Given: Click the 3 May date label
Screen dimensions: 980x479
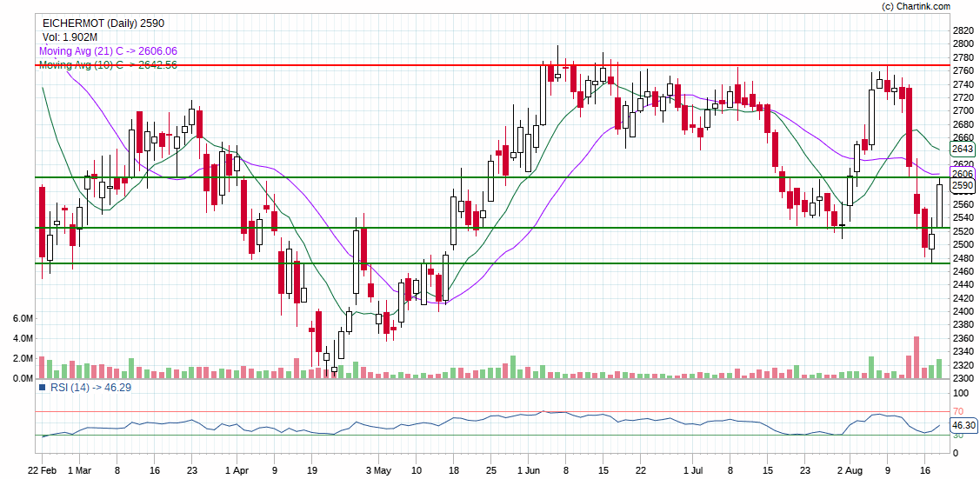Looking at the screenshot, I should tap(379, 469).
